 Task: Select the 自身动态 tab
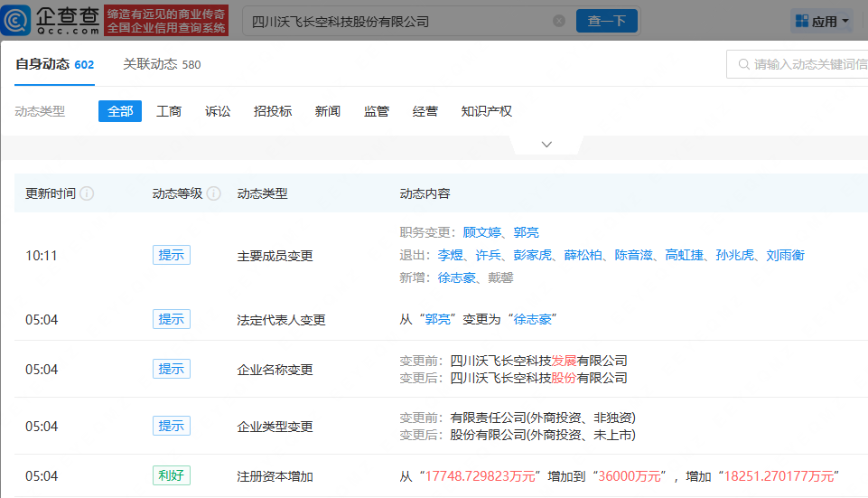tap(54, 64)
